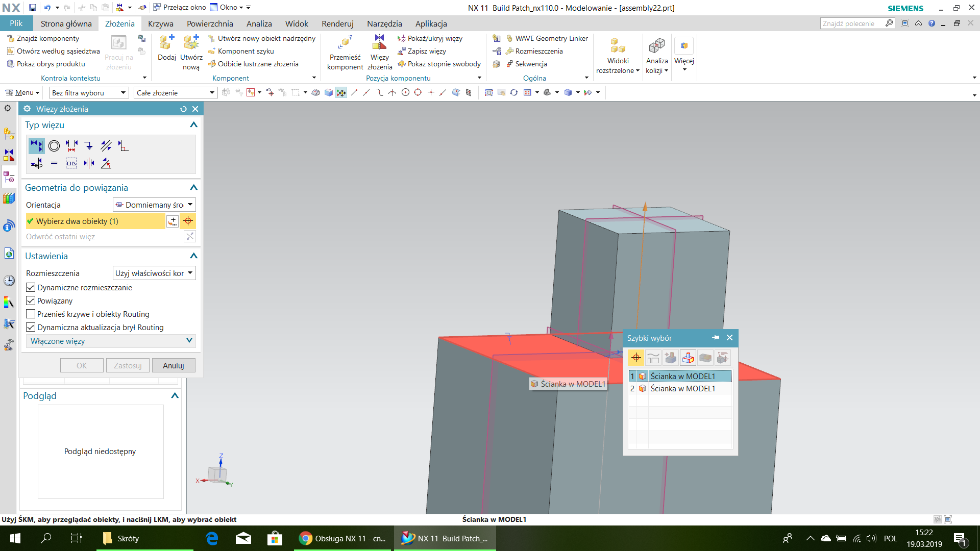Open the Chrome taskbar item Obsługa NX 11
980x551 pixels.
[343, 538]
